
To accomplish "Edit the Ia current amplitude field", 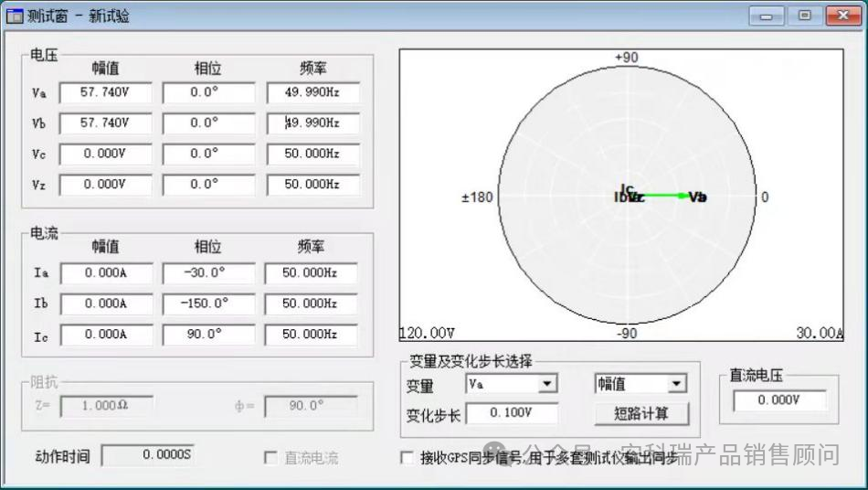I will pos(106,273).
